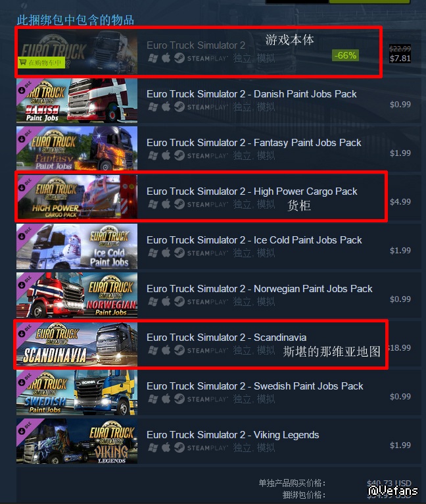Click Windows icon under Swedish Paint Jobs Pack

click(x=153, y=399)
